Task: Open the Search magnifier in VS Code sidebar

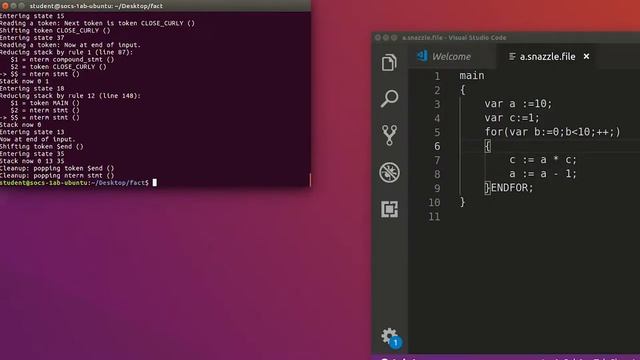Action: pos(389,98)
